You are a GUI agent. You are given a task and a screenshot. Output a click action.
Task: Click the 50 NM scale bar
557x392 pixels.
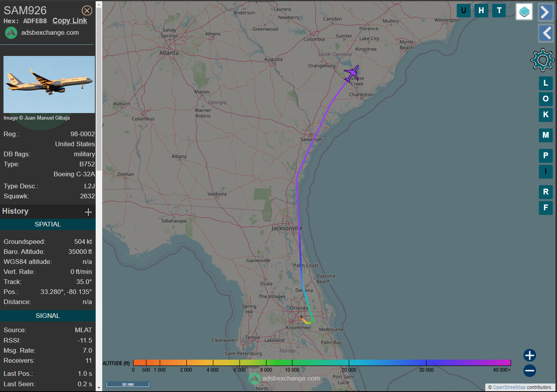point(128,384)
